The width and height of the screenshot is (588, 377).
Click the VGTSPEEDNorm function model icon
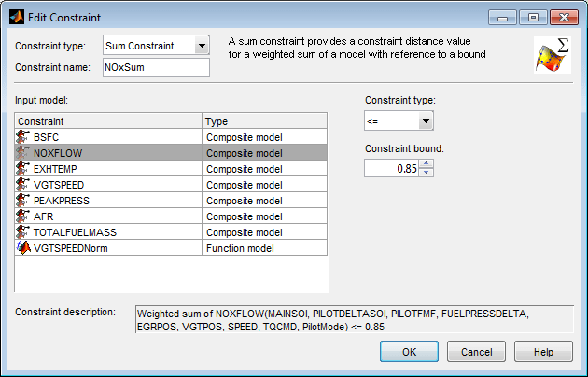pyautogui.click(x=23, y=248)
